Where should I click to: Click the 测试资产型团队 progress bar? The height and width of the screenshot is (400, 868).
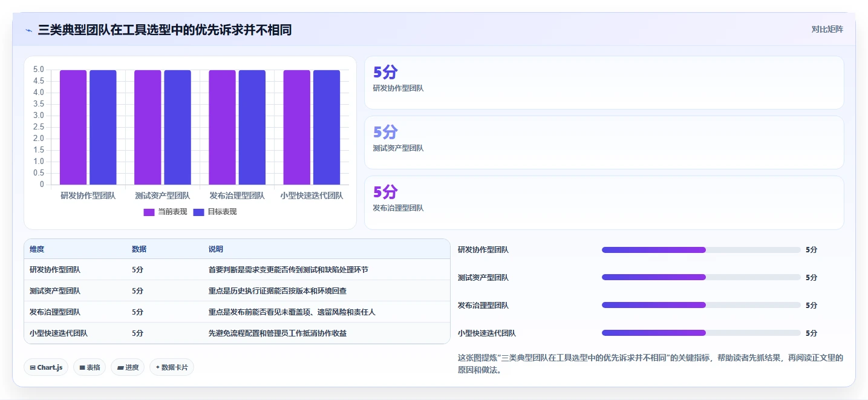point(701,277)
